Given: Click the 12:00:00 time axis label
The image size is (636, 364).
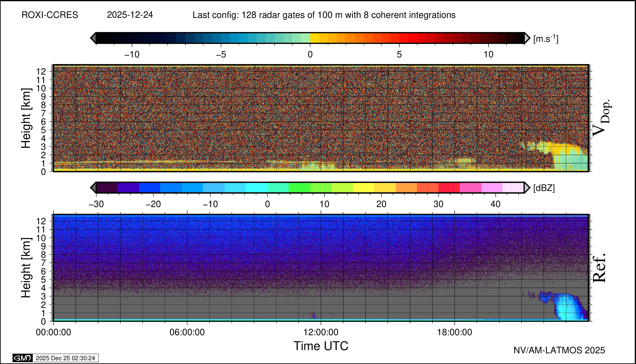Looking at the screenshot, I should [321, 332].
